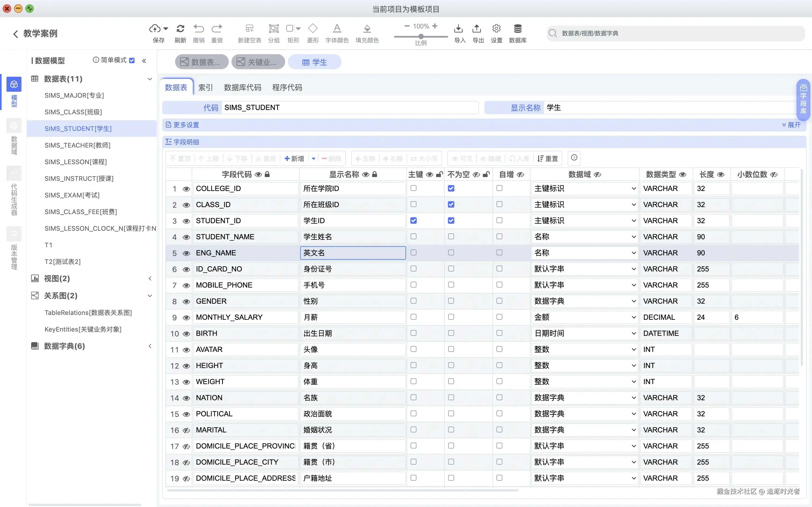Screen dimensions: 812x507
Task: Switch to the Database Code tab
Action: (242, 87)
